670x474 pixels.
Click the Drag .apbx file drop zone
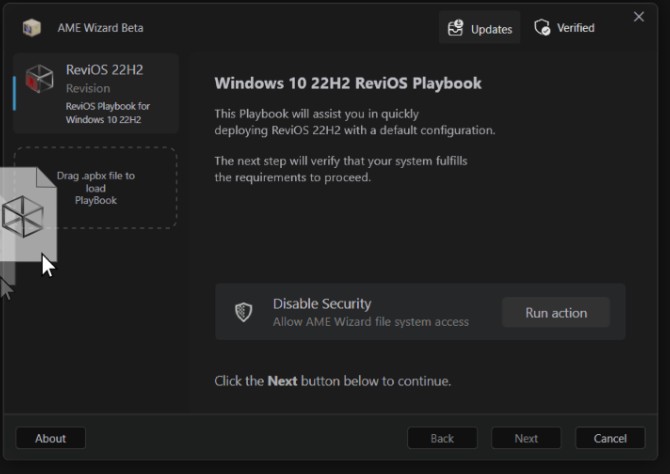tap(96, 188)
